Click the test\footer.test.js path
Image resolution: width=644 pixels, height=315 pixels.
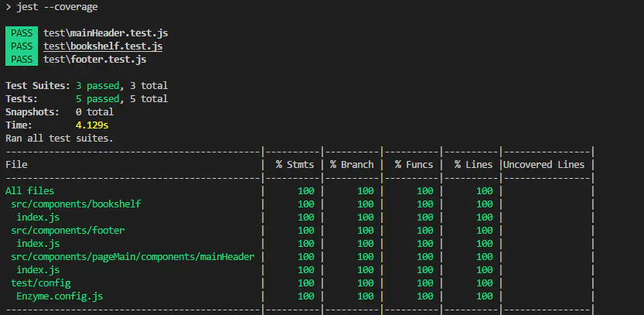[x=95, y=60]
